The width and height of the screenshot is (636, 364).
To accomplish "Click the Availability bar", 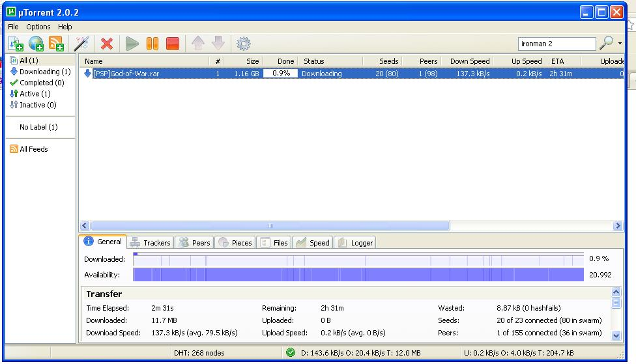I will 358,274.
